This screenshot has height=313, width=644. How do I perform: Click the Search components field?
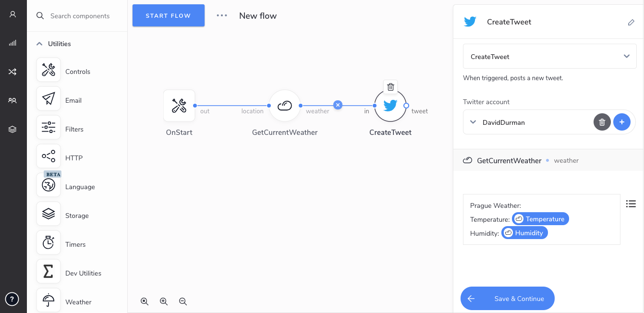(80, 16)
